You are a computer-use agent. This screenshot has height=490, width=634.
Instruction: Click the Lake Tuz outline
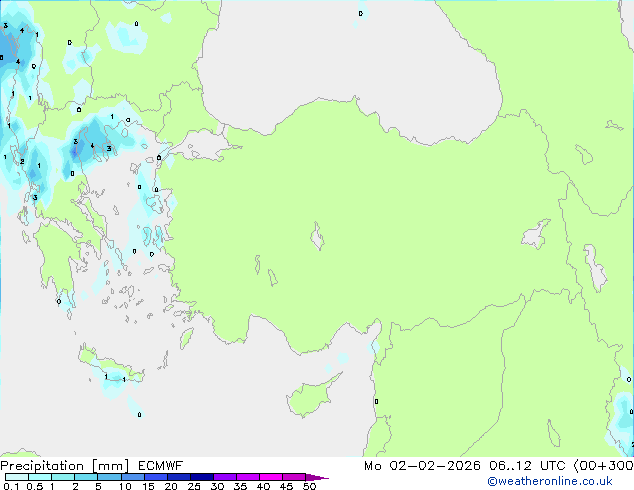317,236
